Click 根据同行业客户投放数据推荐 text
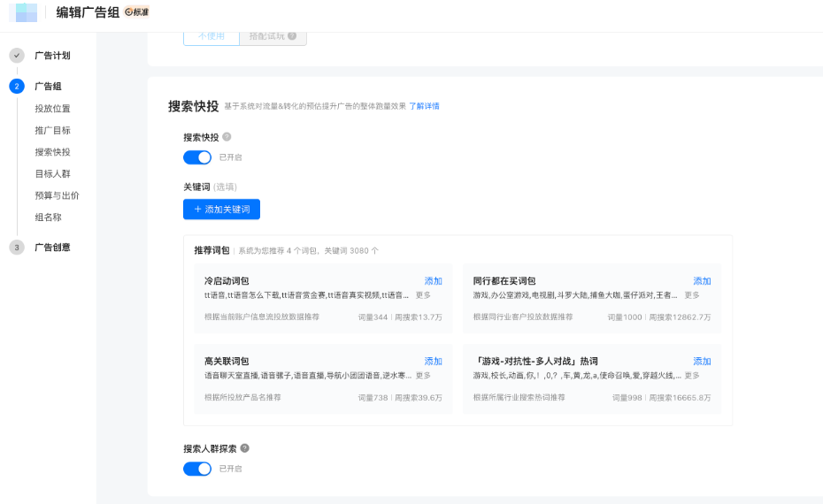 click(x=523, y=317)
